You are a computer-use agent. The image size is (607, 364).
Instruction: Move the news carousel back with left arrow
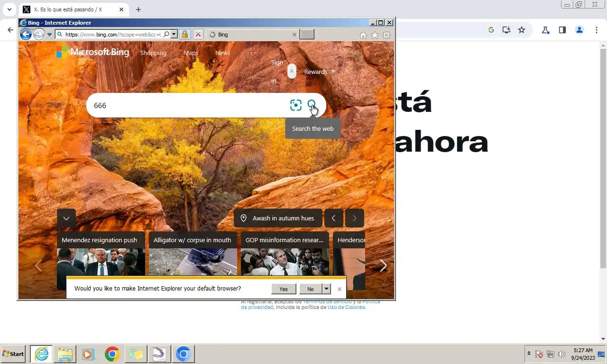point(38,266)
